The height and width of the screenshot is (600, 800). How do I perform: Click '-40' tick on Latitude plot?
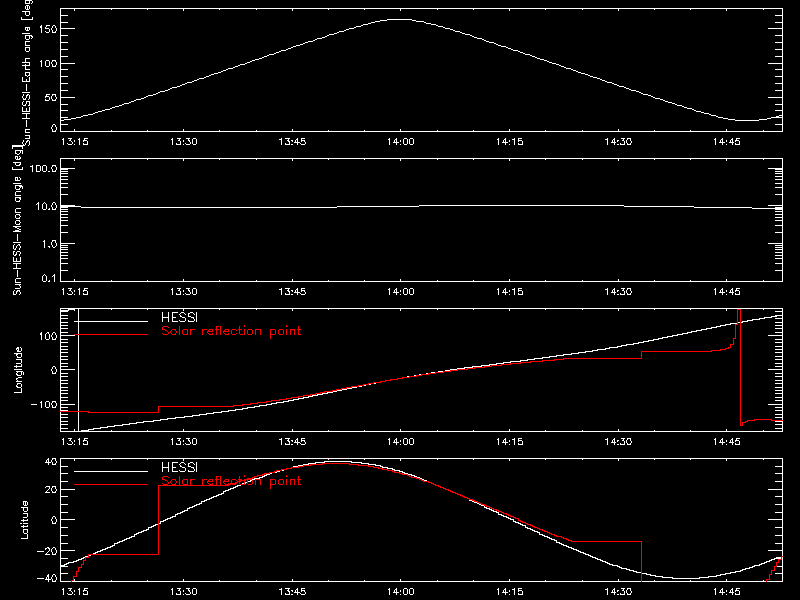click(x=47, y=579)
